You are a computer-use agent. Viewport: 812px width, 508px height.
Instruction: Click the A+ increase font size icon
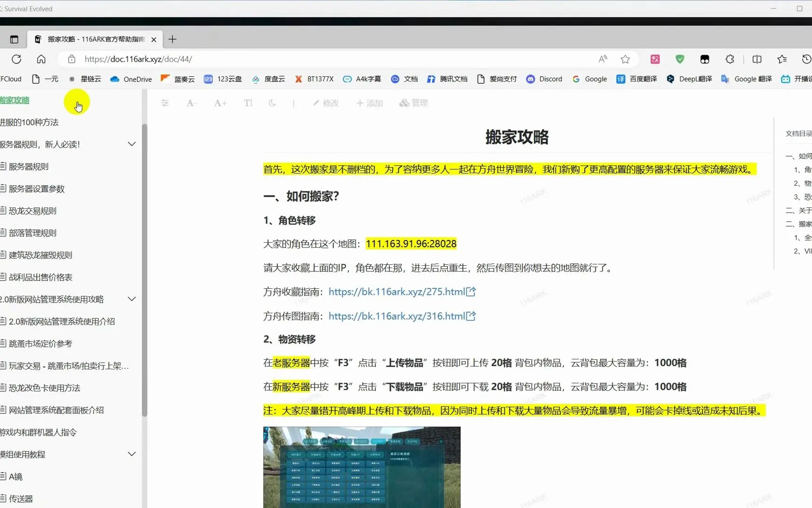click(x=220, y=103)
